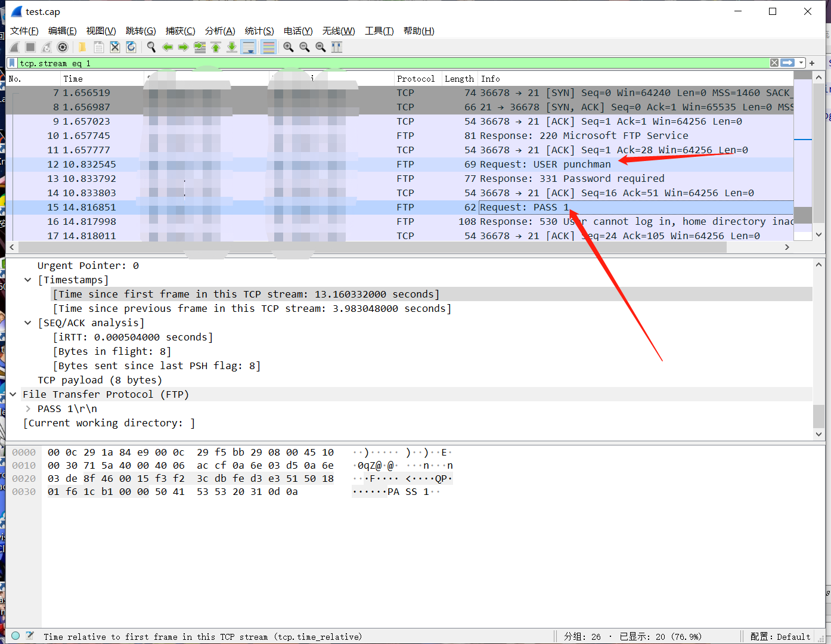This screenshot has width=831, height=644.
Task: Sort by the Protocol column header
Action: coord(417,79)
